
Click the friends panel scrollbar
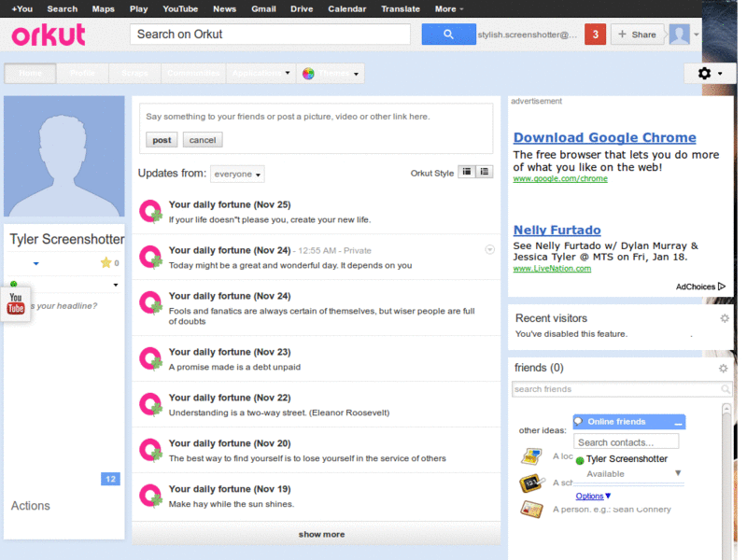coord(726,481)
